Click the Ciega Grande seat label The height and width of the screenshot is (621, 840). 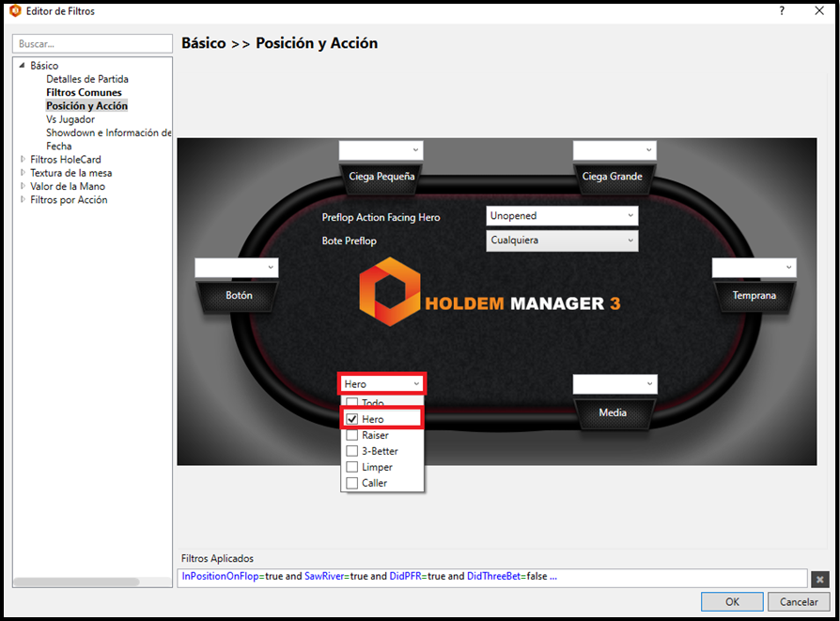pyautogui.click(x=613, y=177)
